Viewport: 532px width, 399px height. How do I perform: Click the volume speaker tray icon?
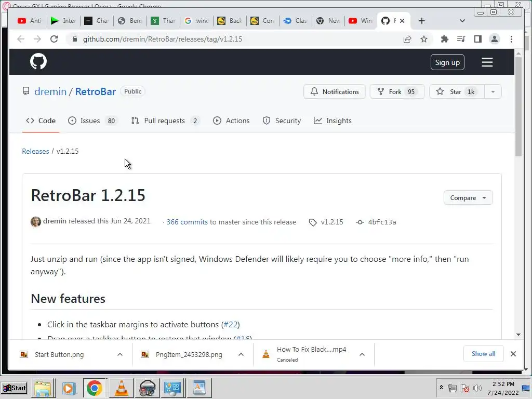click(477, 388)
